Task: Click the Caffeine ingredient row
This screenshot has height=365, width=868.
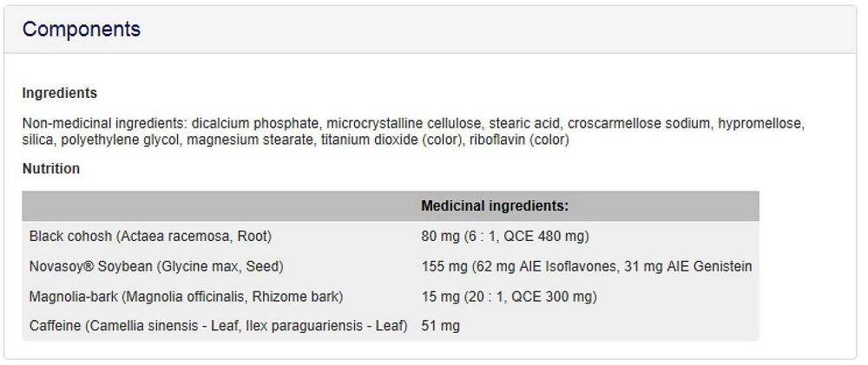Action: (x=391, y=326)
